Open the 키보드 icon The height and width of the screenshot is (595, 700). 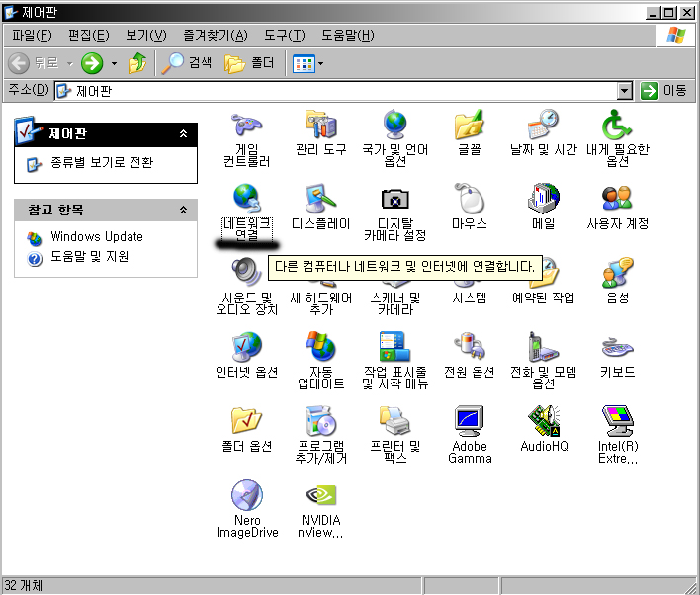click(617, 347)
